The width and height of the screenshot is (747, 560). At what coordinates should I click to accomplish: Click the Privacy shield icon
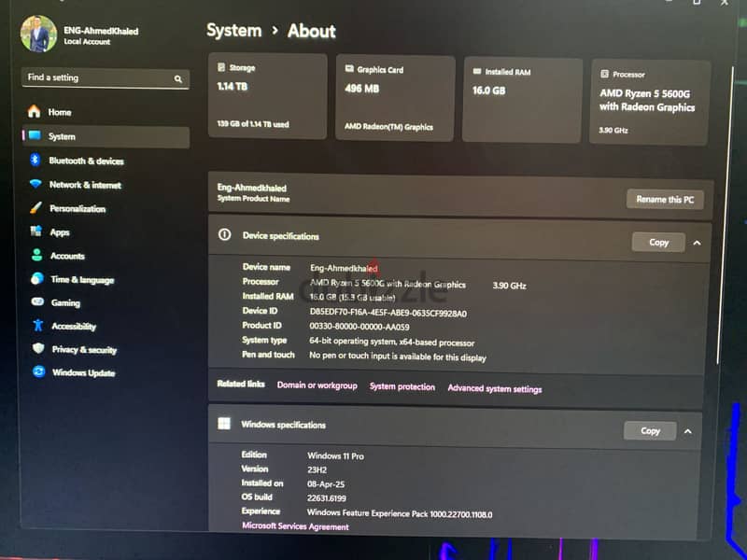38,348
